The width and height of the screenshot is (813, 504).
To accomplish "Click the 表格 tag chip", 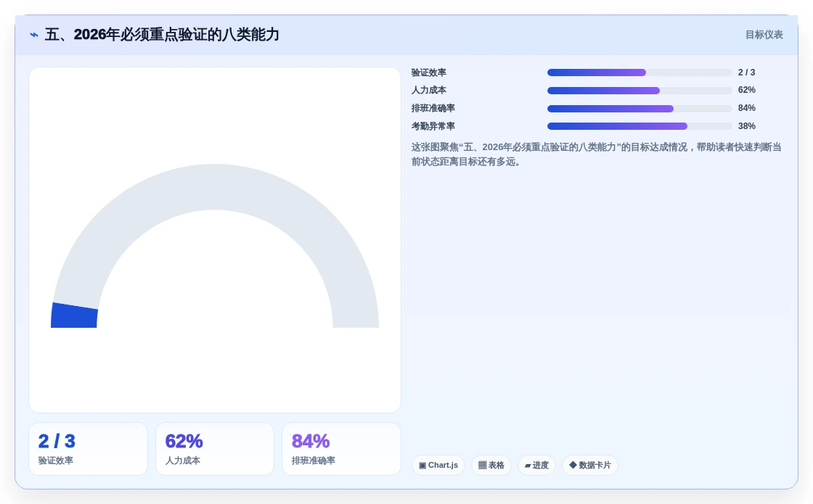I will point(491,465).
